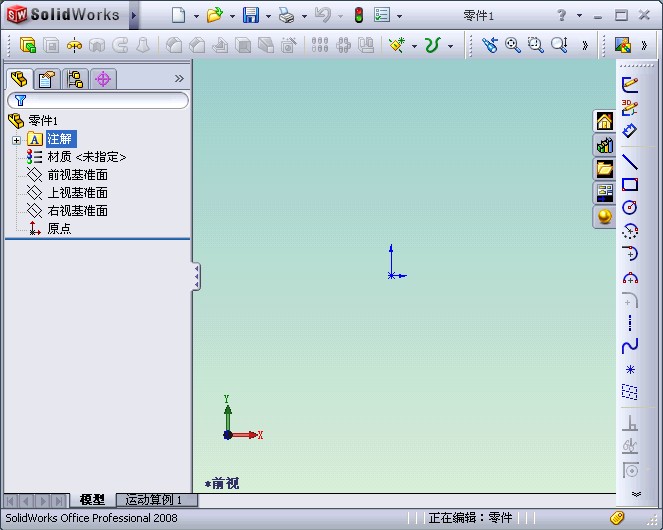The image size is (663, 530).
Task: Select the Line sketch tool
Action: (x=630, y=162)
